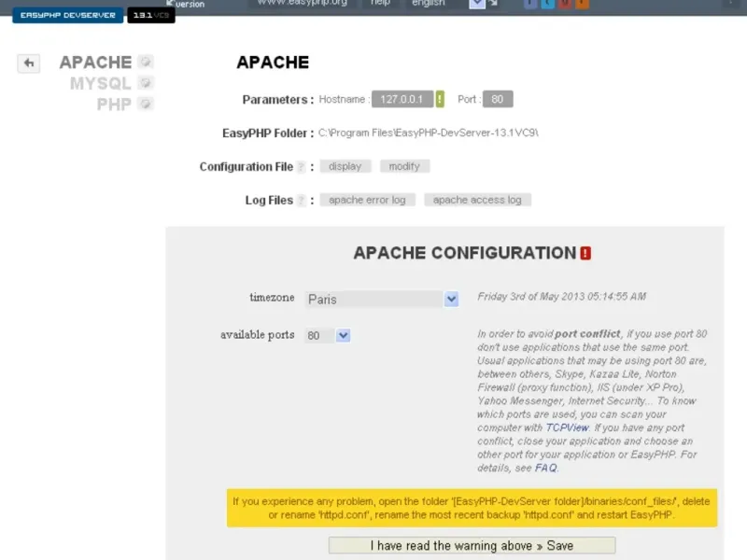Click 'I have read the warning above » Save'
Screen dimensions: 747x560
coord(472,545)
